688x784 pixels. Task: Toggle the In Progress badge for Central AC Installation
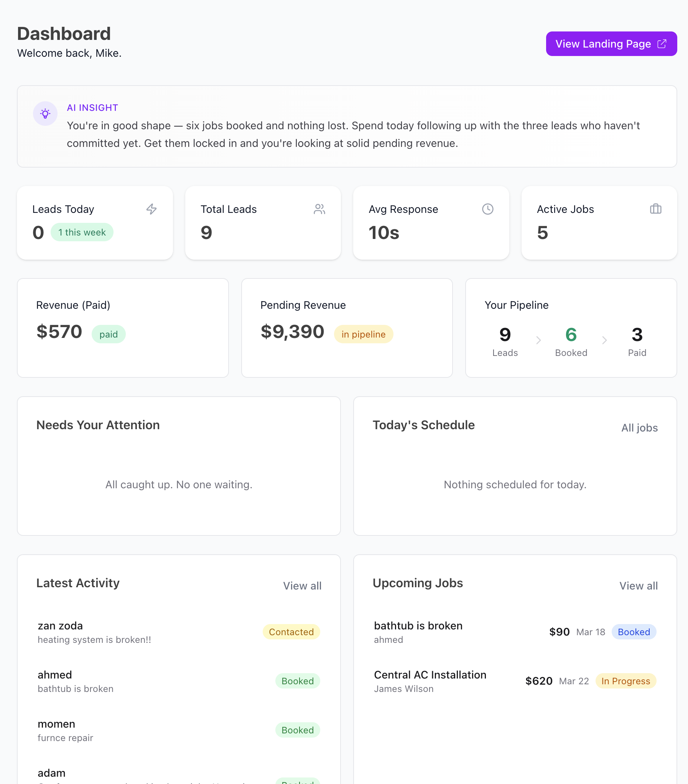[x=625, y=681]
